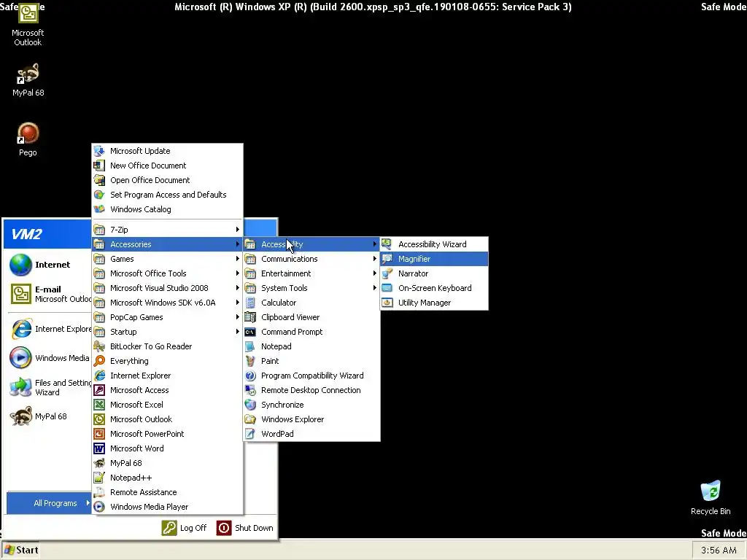Open Microsoft Outlook desktop shortcut
This screenshot has height=560, width=747.
(28, 24)
